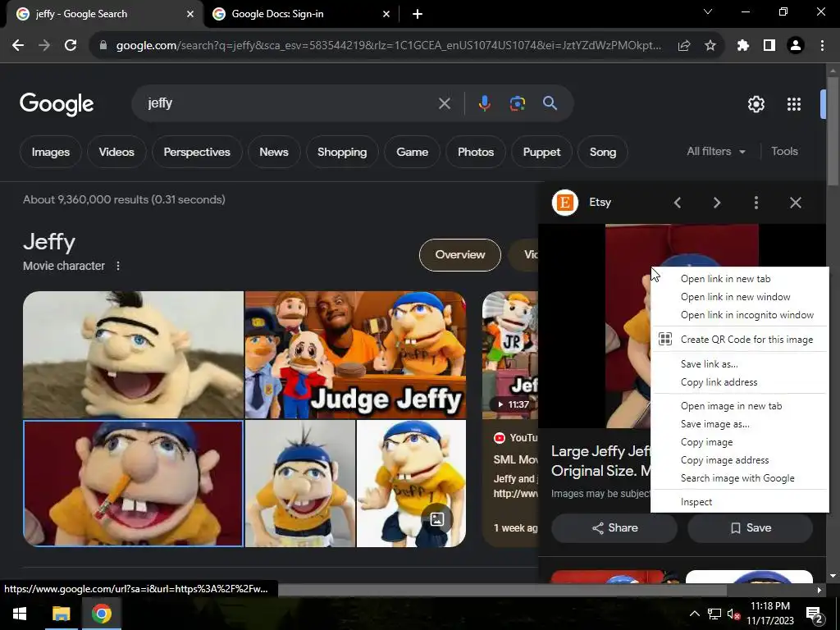840x630 pixels.
Task: Choose Save image as...
Action: (x=739, y=424)
